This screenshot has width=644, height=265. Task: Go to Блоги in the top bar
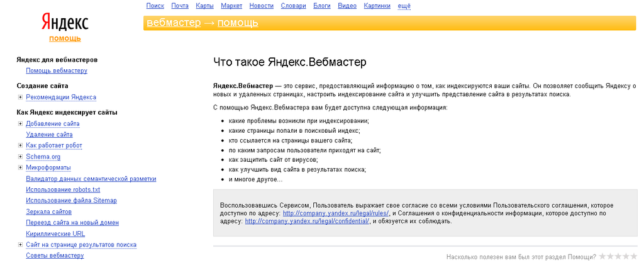click(322, 6)
